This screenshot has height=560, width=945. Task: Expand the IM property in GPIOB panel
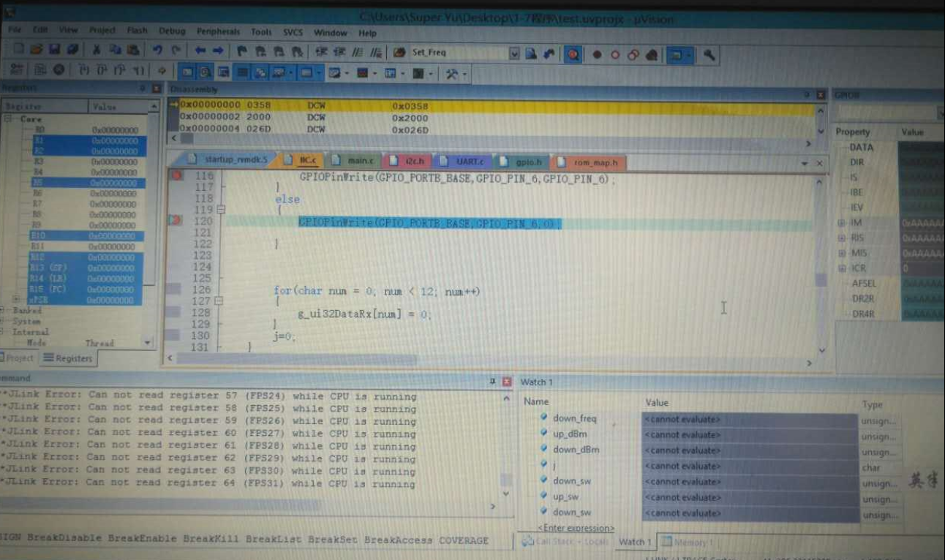pyautogui.click(x=841, y=222)
